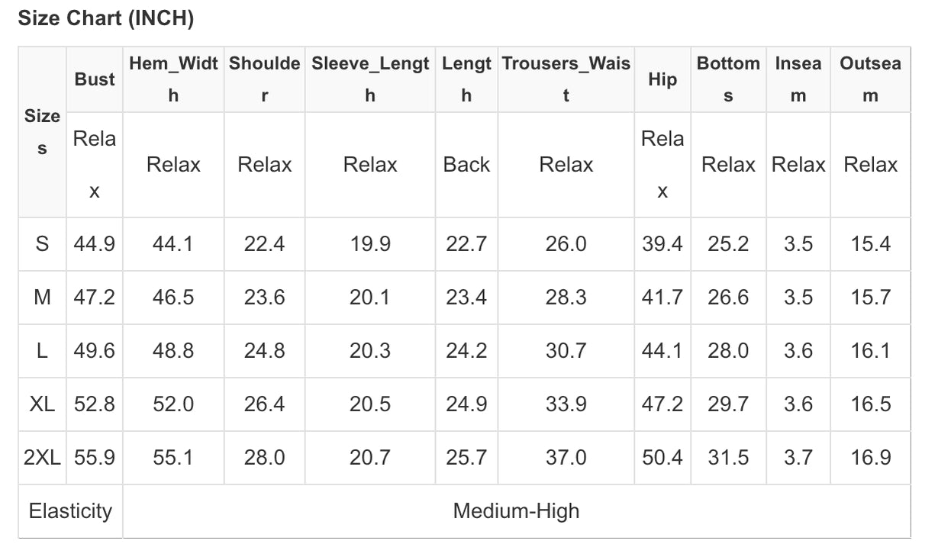Select the Bust column header
The height and width of the screenshot is (560, 938).
tap(95, 79)
